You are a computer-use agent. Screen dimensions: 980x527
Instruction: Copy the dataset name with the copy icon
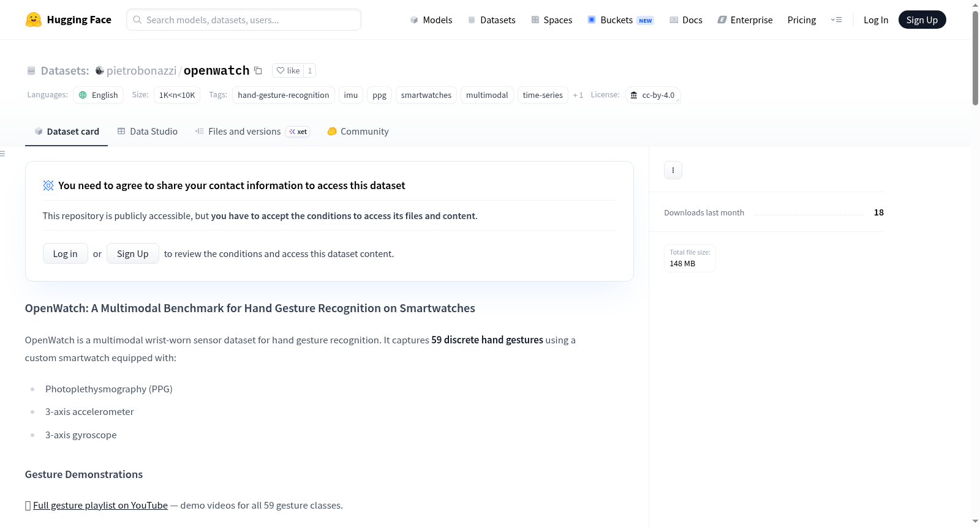258,70
